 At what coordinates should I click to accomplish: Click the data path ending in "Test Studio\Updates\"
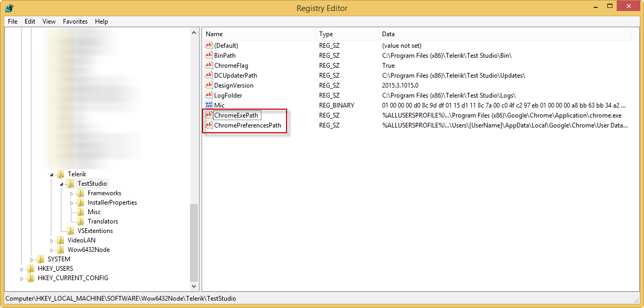(x=453, y=76)
